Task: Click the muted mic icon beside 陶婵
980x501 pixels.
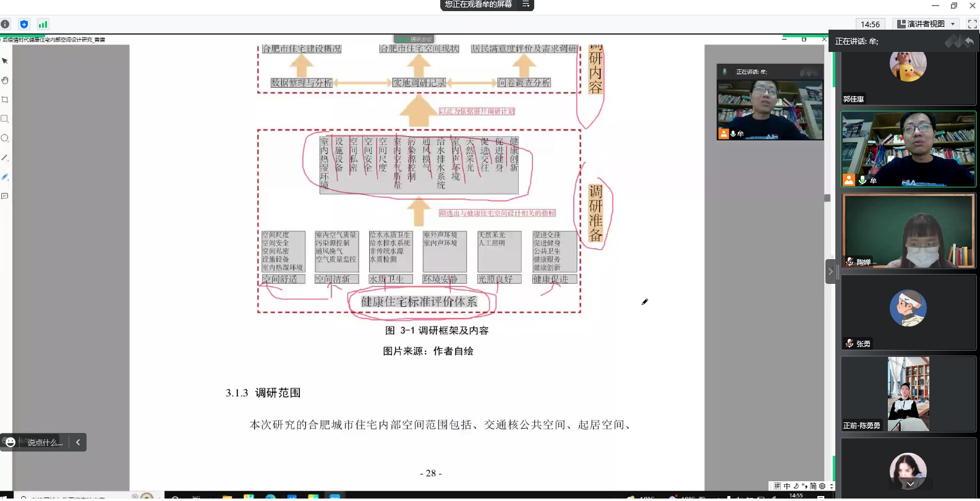Action: (x=850, y=262)
